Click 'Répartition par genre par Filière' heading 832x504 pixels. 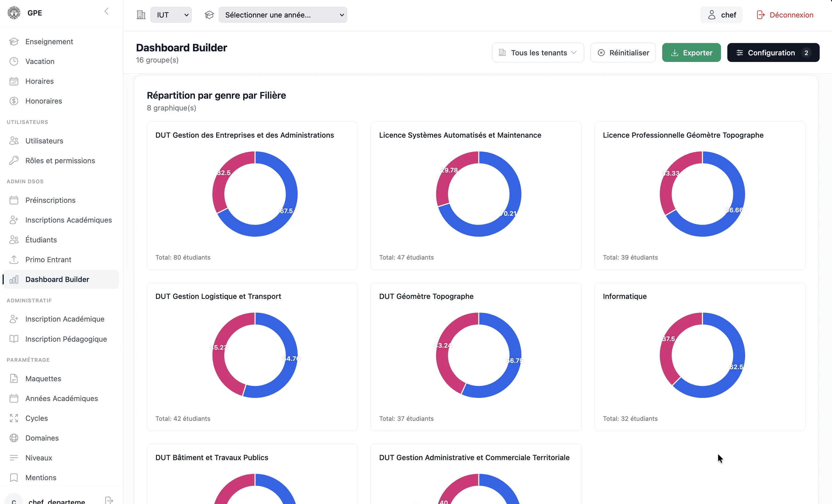coord(216,95)
